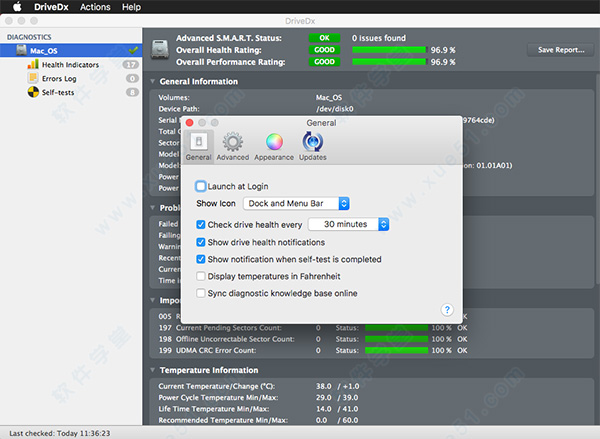Select the Mac_OS drive in sidebar
The width and height of the screenshot is (600, 439).
71,51
